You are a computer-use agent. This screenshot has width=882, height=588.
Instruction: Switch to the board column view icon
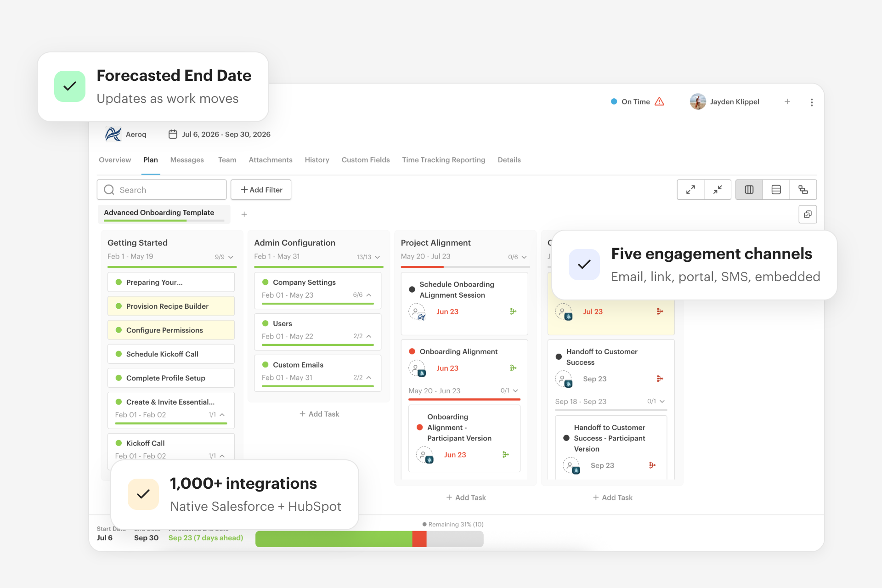[x=749, y=190]
